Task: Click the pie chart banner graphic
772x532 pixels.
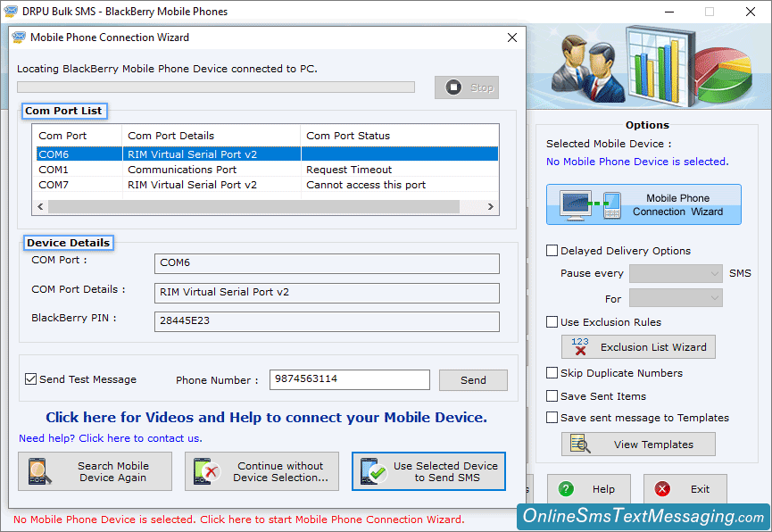Action: pyautogui.click(x=723, y=73)
